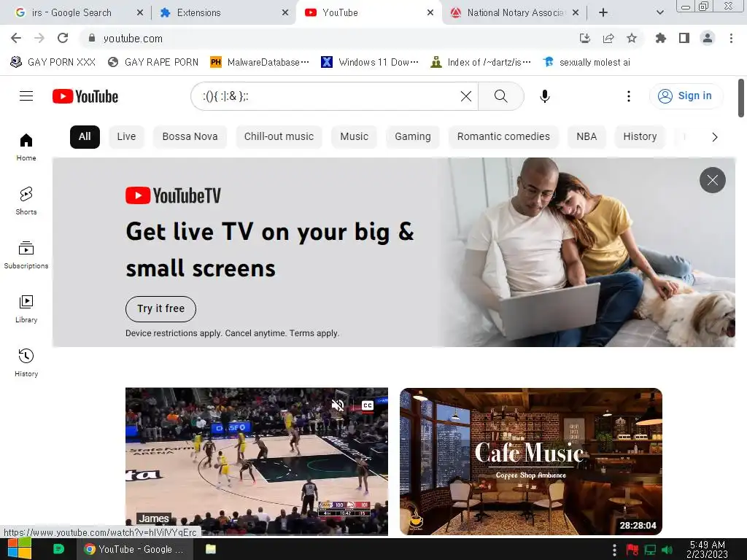Select the Gaming chip
Image resolution: width=747 pixels, height=560 pixels.
[x=413, y=136]
